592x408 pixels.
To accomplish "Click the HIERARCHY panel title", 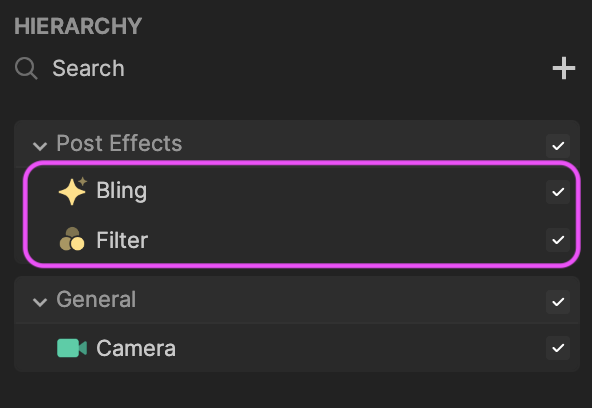I will coord(78,26).
